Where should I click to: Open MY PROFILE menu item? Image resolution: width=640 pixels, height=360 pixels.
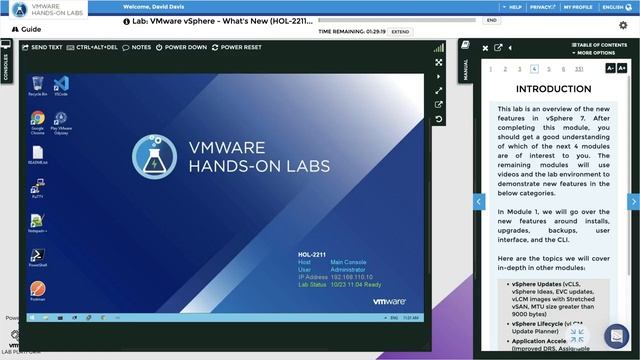pyautogui.click(x=578, y=7)
